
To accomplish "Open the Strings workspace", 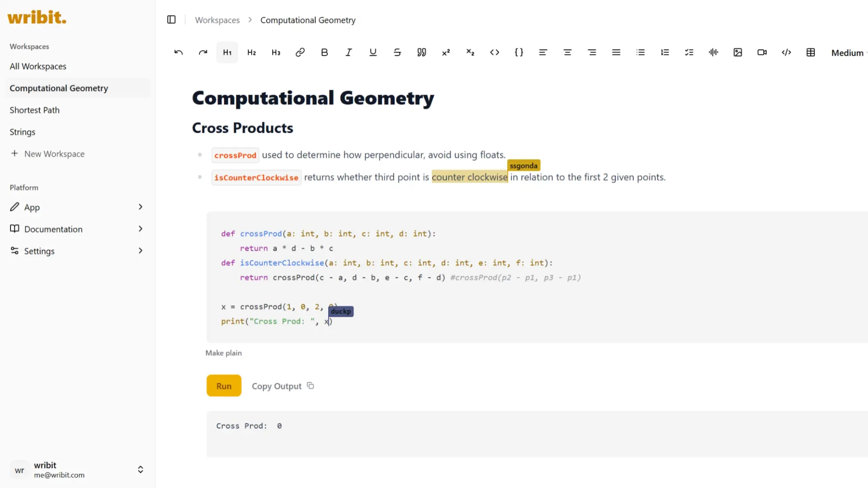I will [x=23, y=132].
